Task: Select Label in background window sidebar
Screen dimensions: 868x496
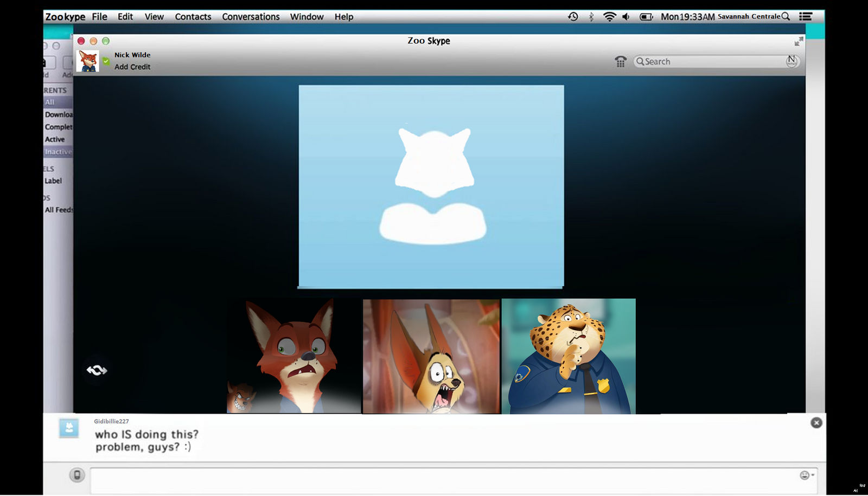Action: point(53,181)
